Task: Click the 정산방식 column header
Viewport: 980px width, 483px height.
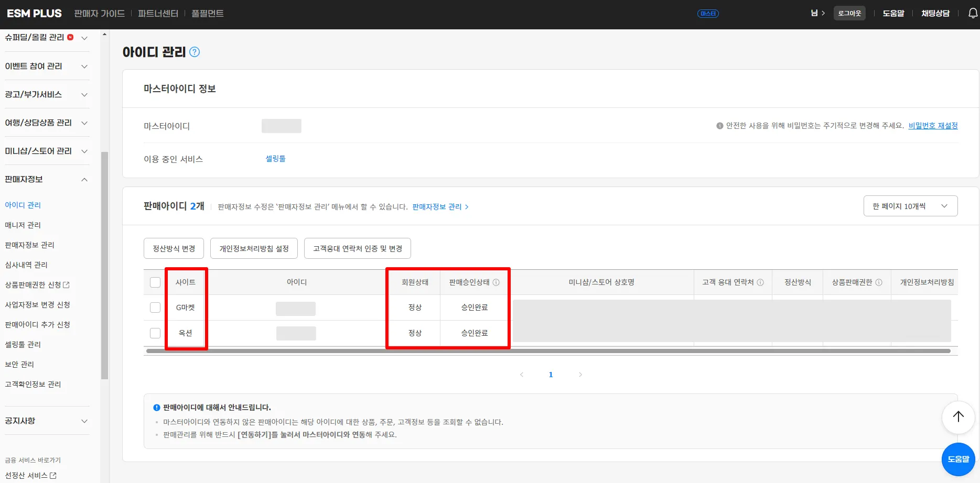Action: pyautogui.click(x=798, y=282)
